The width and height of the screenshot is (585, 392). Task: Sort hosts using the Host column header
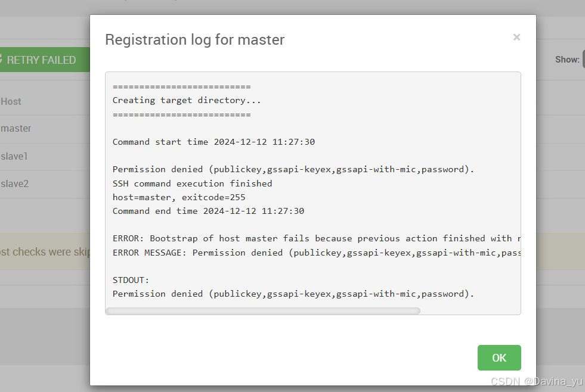(11, 101)
